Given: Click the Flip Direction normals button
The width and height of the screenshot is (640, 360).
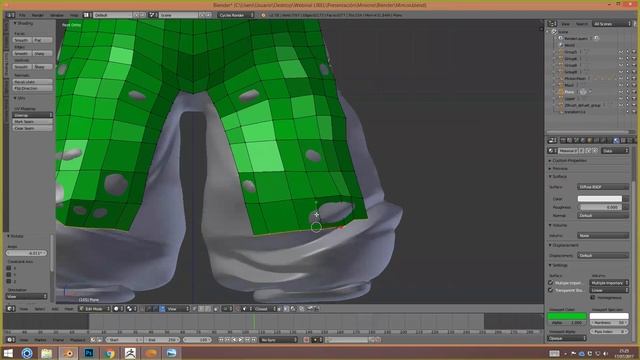Looking at the screenshot, I should pos(33,88).
